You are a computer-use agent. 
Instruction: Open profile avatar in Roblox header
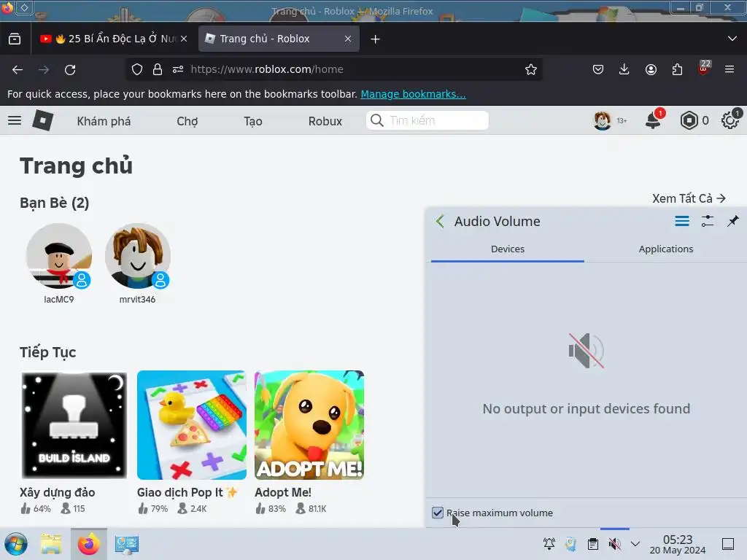(602, 120)
